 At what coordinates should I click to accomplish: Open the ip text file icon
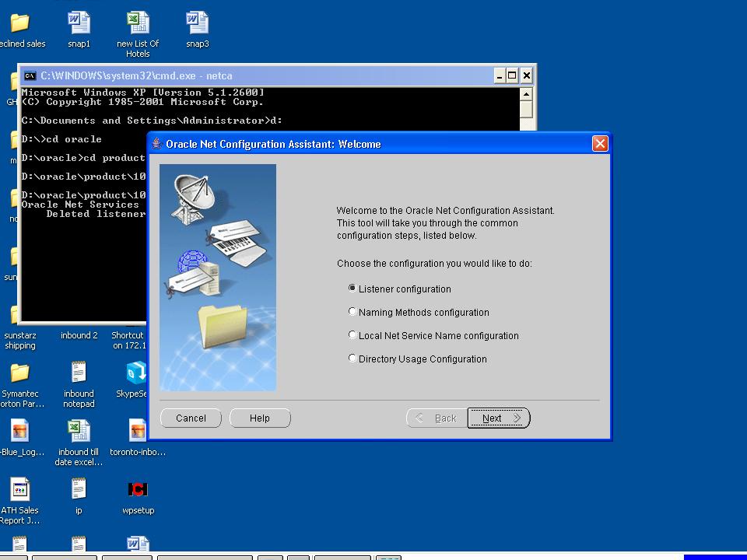point(79,488)
